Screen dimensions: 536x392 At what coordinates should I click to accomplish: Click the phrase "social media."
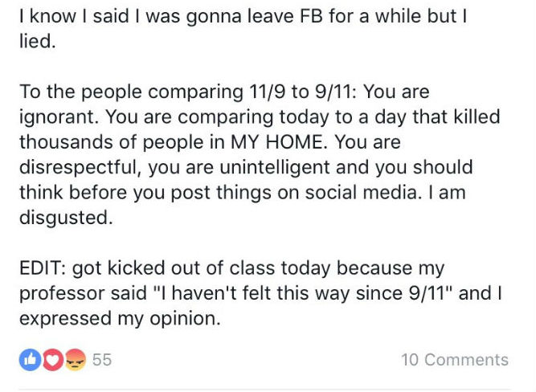pyautogui.click(x=362, y=192)
